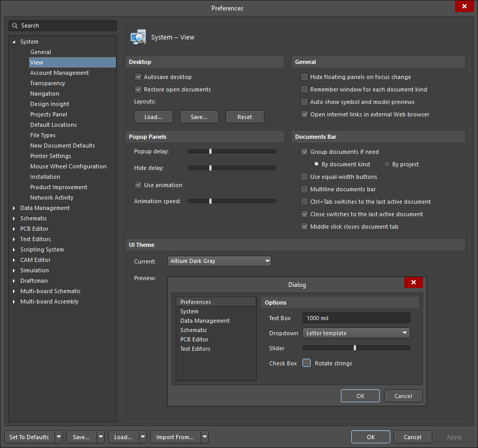The width and height of the screenshot is (478, 448).
Task: Click the System View header icon
Action: click(138, 37)
